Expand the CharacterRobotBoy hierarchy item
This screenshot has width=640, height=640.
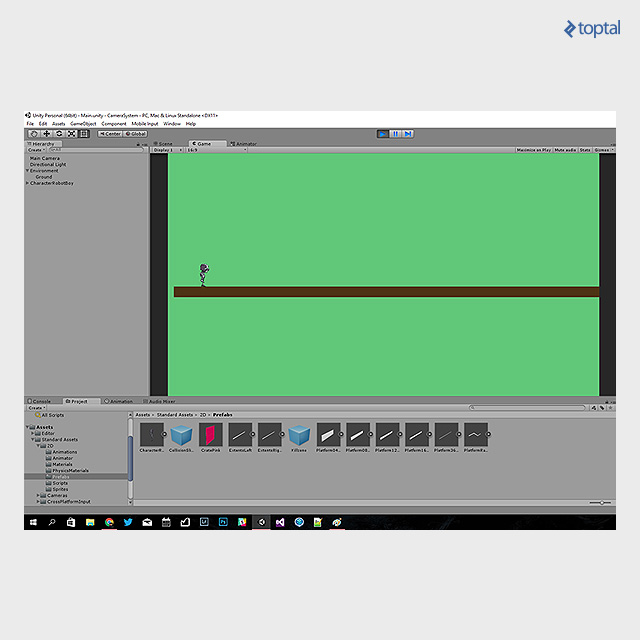pos(27,183)
